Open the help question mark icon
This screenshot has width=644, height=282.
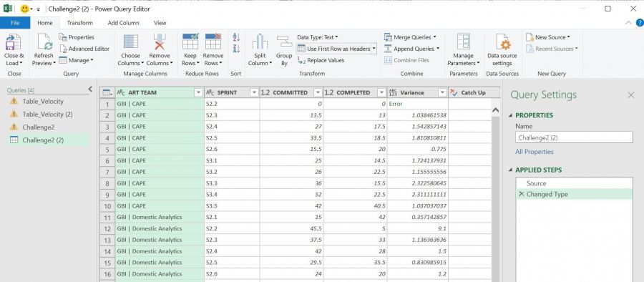640,23
